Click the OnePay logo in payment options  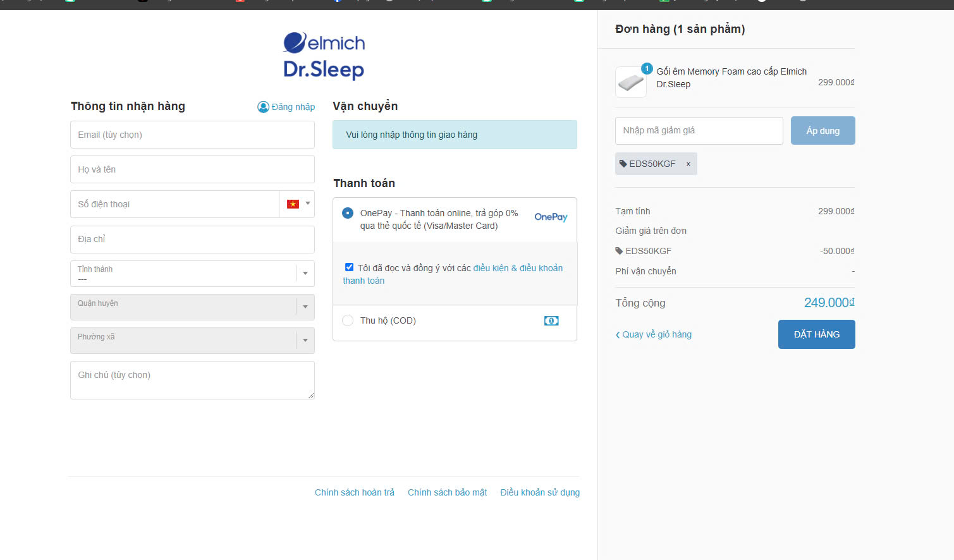(x=551, y=217)
